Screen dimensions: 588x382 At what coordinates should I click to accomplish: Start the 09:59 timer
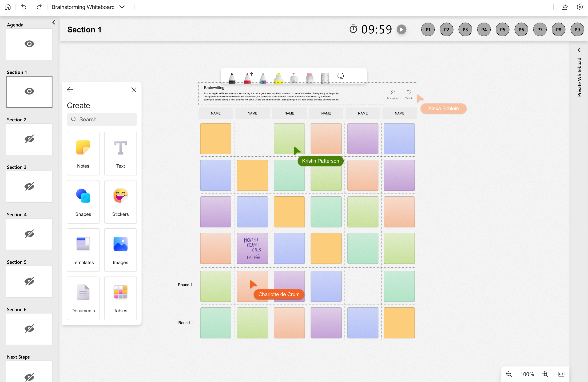pyautogui.click(x=401, y=30)
